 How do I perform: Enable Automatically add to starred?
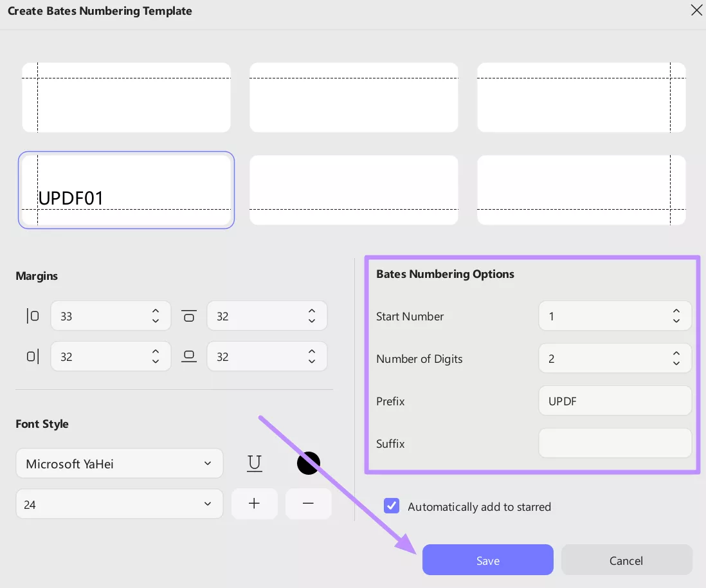(x=392, y=506)
